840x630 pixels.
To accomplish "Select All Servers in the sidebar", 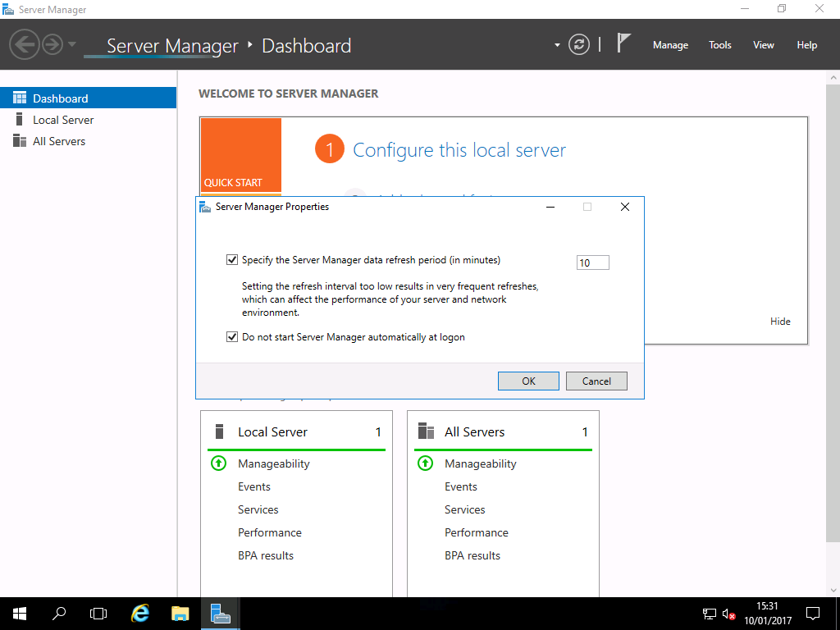I will click(x=88, y=141).
